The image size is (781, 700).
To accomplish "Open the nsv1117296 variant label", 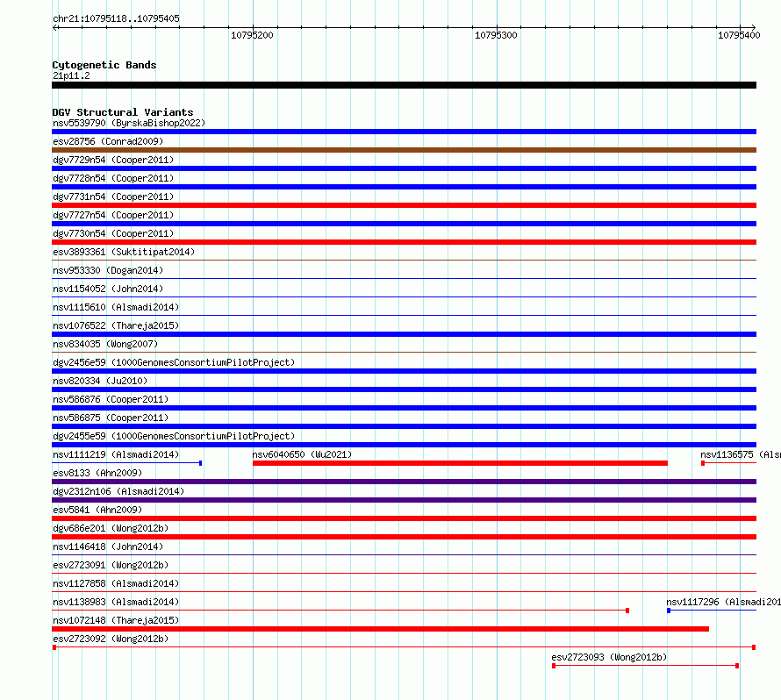I will [723, 602].
